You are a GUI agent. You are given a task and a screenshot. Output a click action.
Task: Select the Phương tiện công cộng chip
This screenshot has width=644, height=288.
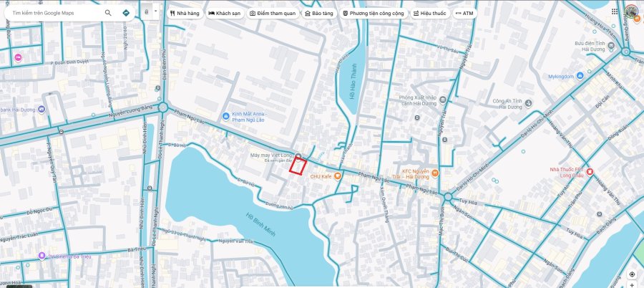tap(373, 13)
